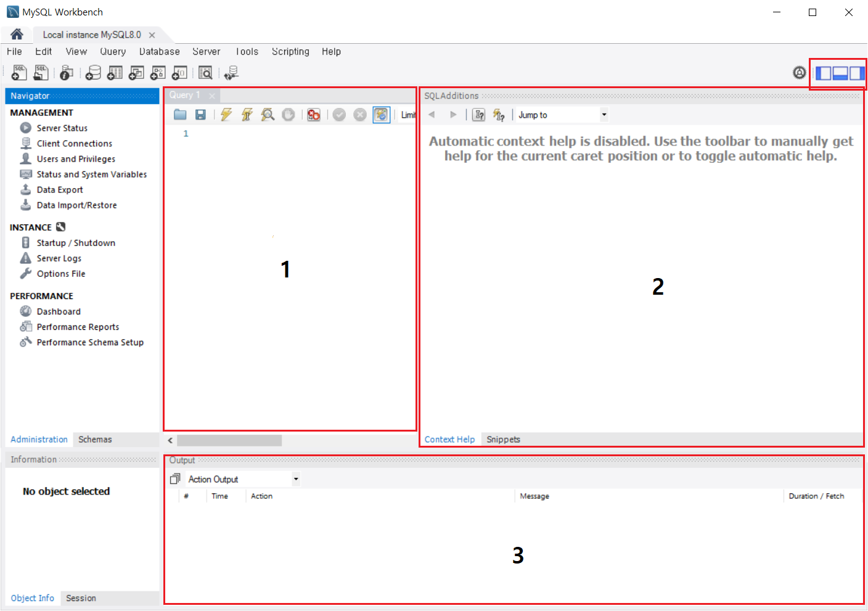Select the Context Help tab

pos(449,440)
